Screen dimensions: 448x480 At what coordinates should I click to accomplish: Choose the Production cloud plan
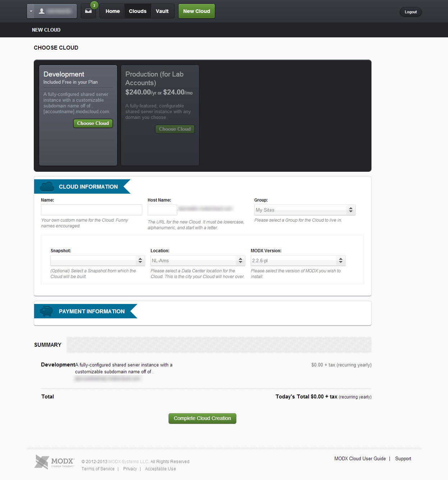[x=175, y=129]
